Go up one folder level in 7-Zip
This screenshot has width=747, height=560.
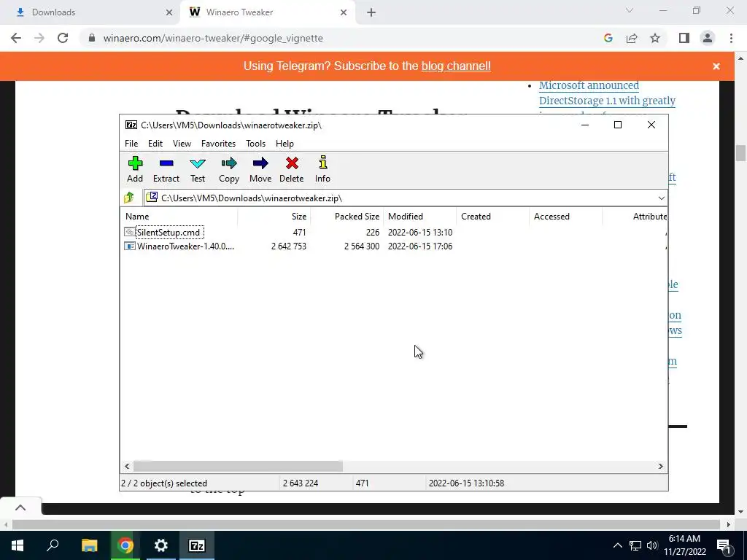tap(129, 198)
